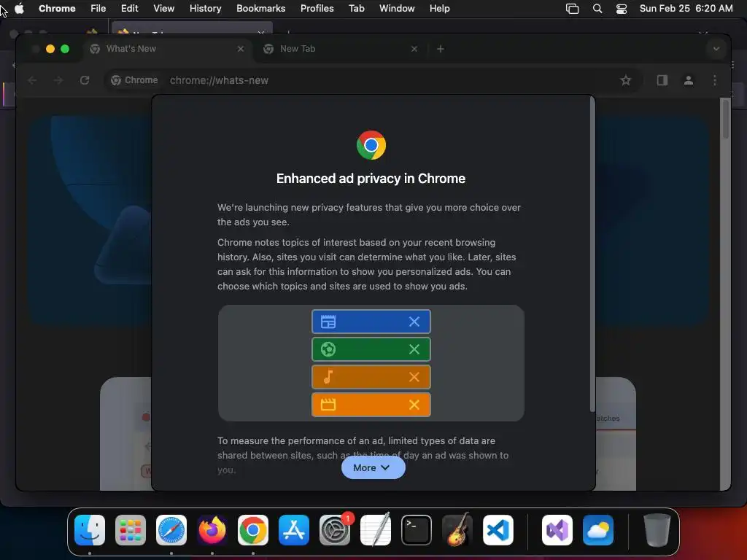Click the music note icon
Image resolution: width=747 pixels, height=560 pixels.
tap(328, 377)
